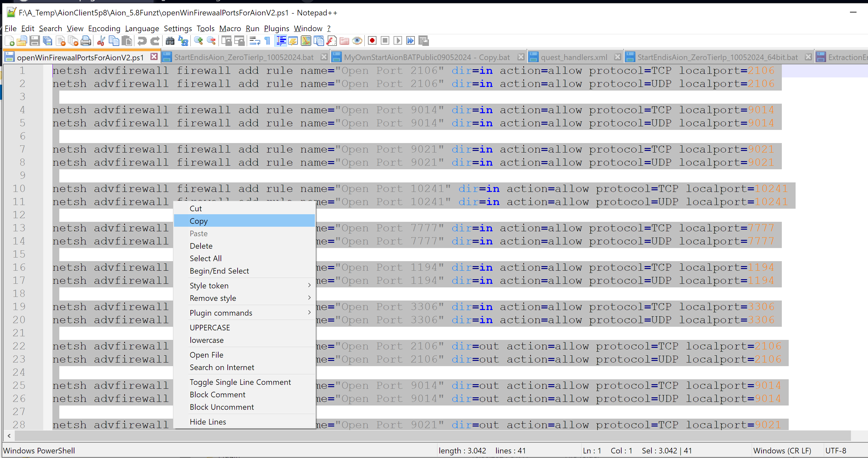Screen dimensions: 868x458
Task: Toggle Word Wrap toolbar button
Action: [x=254, y=41]
